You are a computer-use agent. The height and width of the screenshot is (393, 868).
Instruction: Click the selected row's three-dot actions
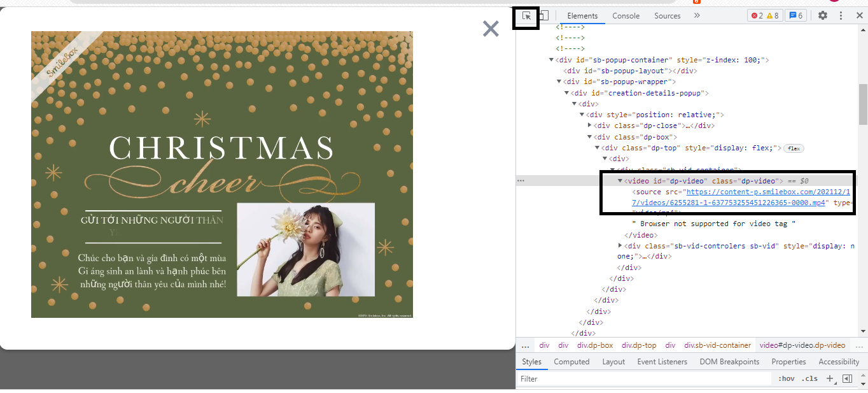[x=521, y=181]
